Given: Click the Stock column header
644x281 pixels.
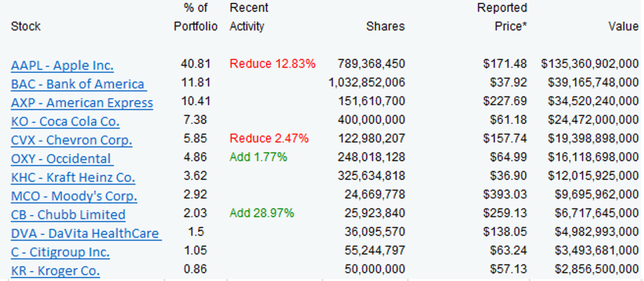Looking at the screenshot, I should coord(25,26).
